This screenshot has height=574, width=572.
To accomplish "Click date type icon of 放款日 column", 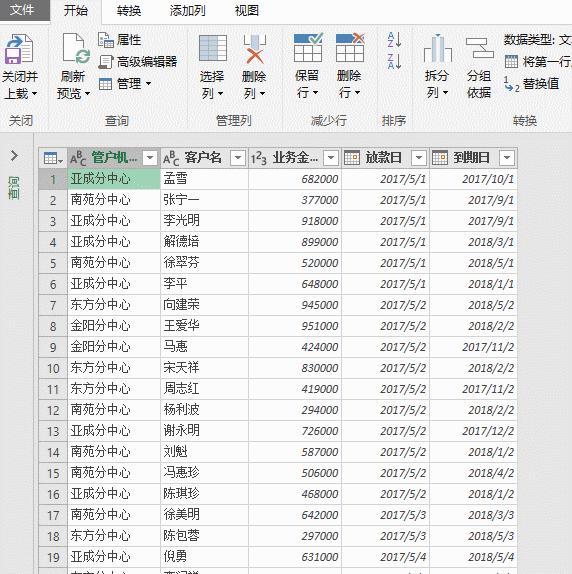I will pyautogui.click(x=352, y=158).
